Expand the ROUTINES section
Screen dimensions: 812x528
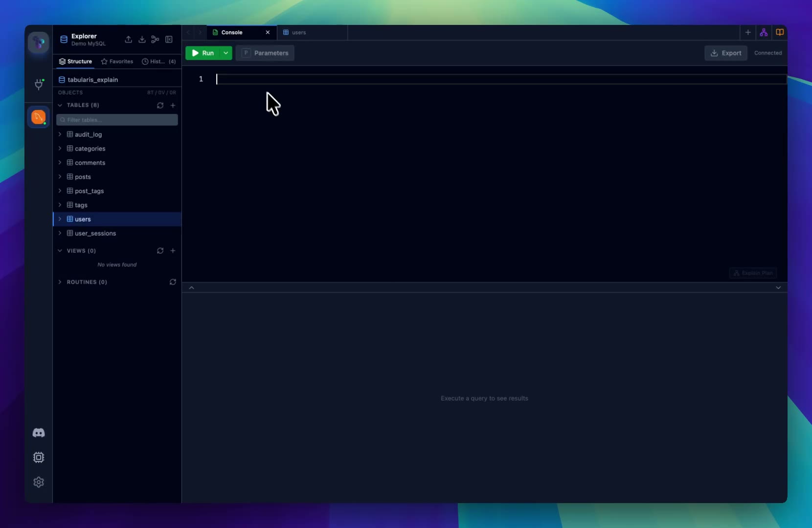60,282
